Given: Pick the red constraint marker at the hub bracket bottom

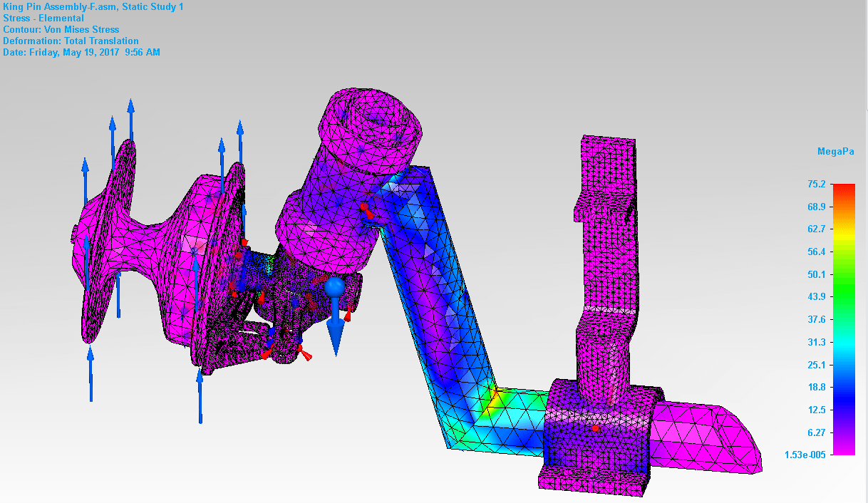Looking at the screenshot, I should pyautogui.click(x=306, y=354).
